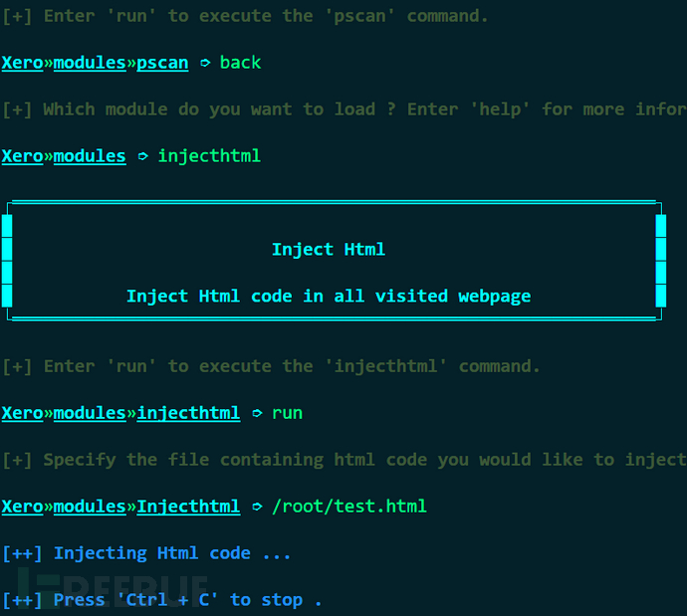Screen dimensions: 687x616
Task: Click the 'Inject Html' banner title
Action: tap(329, 250)
